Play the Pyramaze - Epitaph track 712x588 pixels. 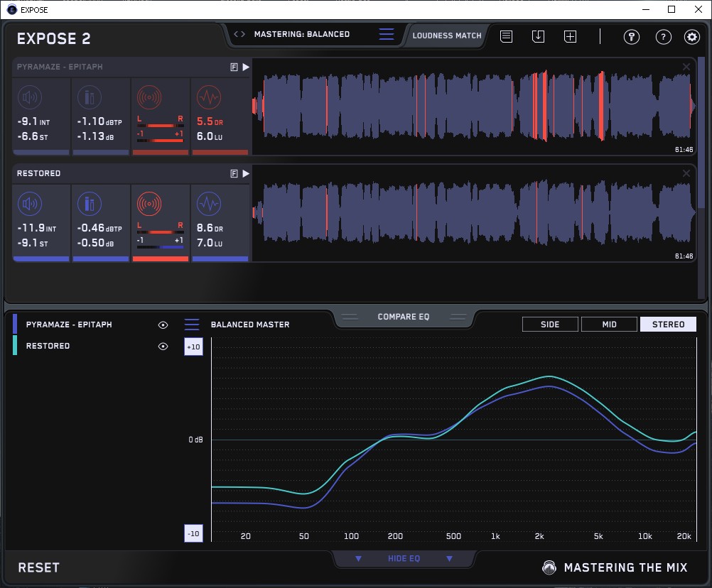(246, 67)
